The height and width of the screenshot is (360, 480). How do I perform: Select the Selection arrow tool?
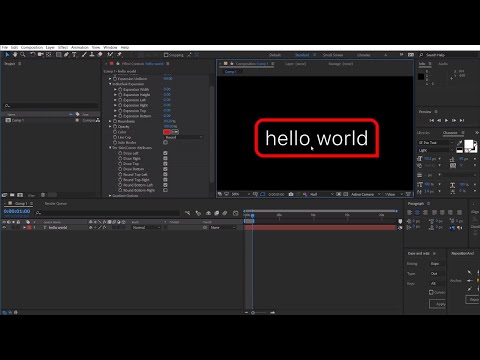(7, 55)
